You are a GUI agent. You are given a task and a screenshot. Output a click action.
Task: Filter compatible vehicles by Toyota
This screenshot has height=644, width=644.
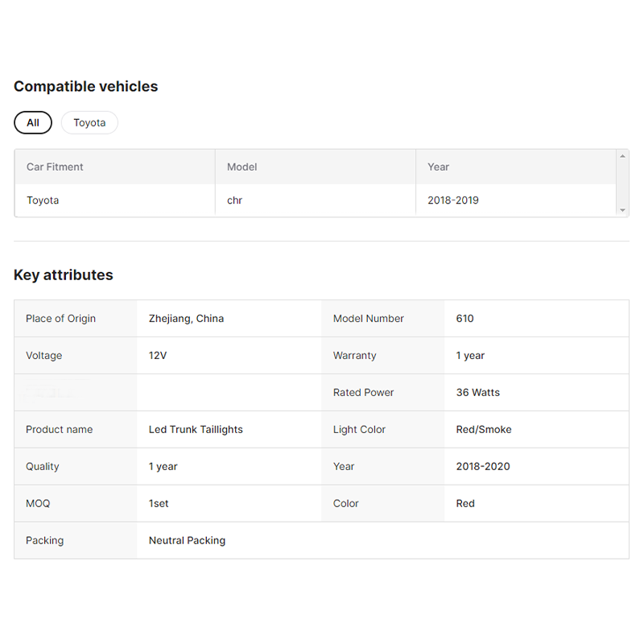(89, 122)
